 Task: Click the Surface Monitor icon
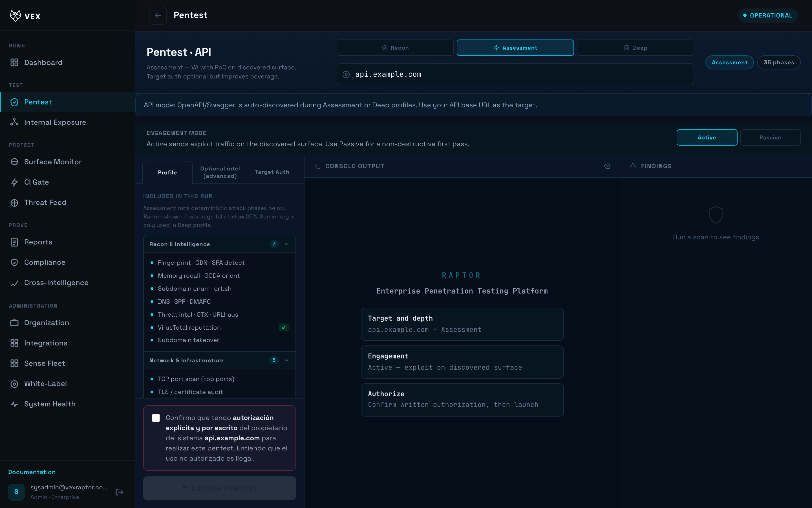[x=14, y=162]
